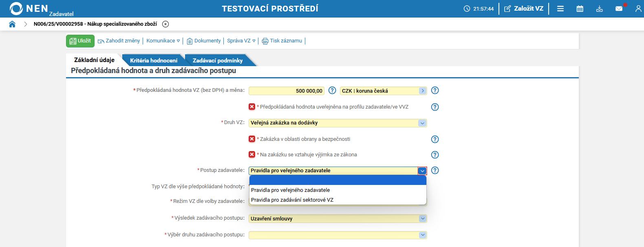The width and height of the screenshot is (644, 247).
Task: Click the estimated value input field
Action: [286, 91]
